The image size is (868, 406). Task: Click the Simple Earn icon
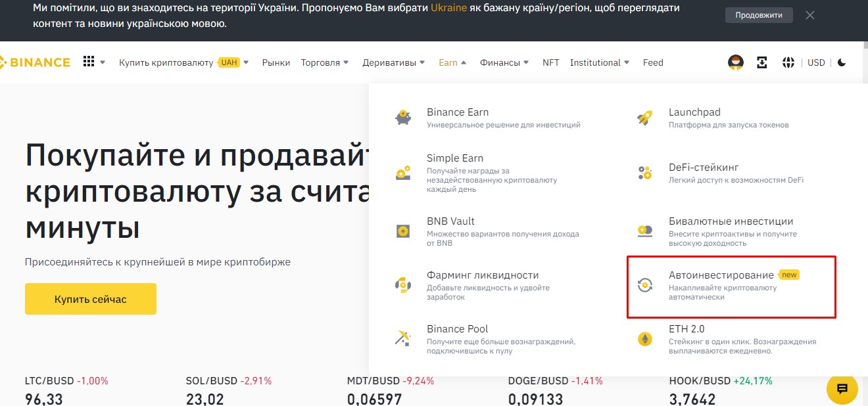tap(403, 173)
